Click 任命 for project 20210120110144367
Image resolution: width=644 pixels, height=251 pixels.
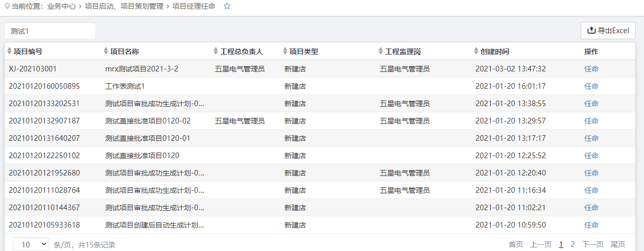pyautogui.click(x=591, y=208)
